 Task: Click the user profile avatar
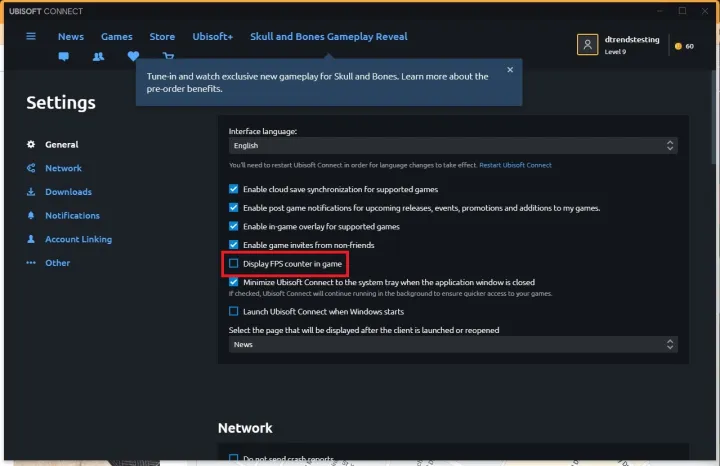[x=588, y=45]
